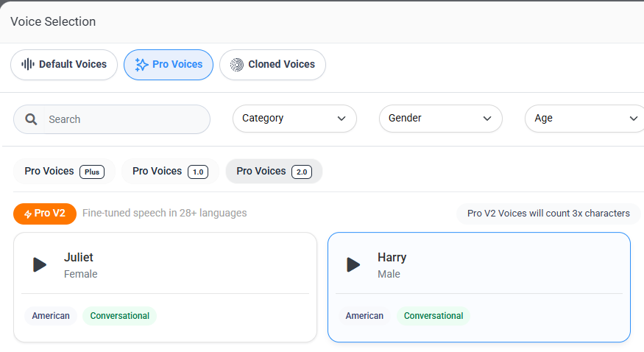This screenshot has width=644, height=352.
Task: Play the Juliet voice preview
Action: (40, 265)
